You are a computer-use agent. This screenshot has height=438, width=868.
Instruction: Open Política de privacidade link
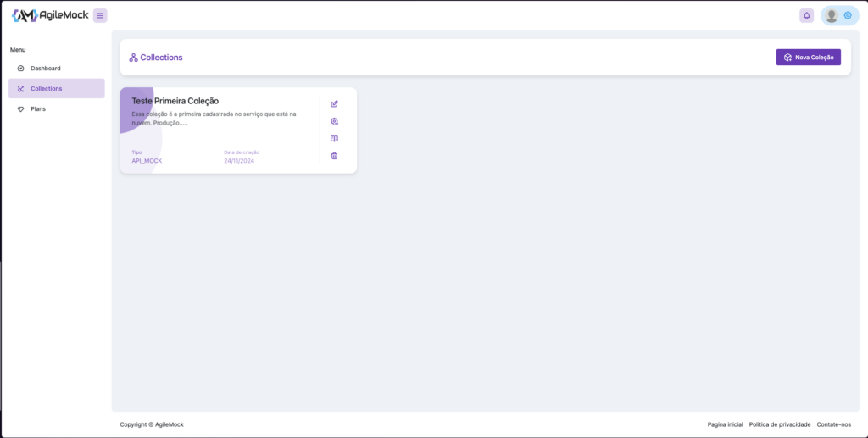[x=780, y=424]
